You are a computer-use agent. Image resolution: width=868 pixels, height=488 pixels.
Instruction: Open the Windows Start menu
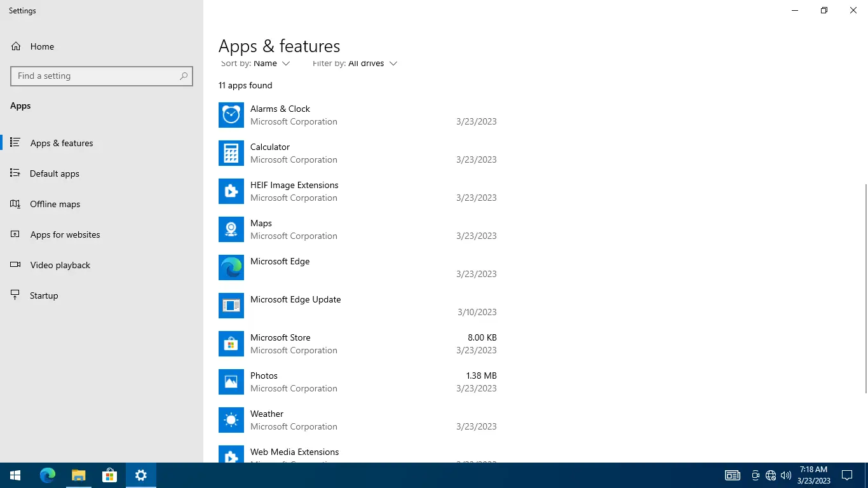tap(15, 475)
